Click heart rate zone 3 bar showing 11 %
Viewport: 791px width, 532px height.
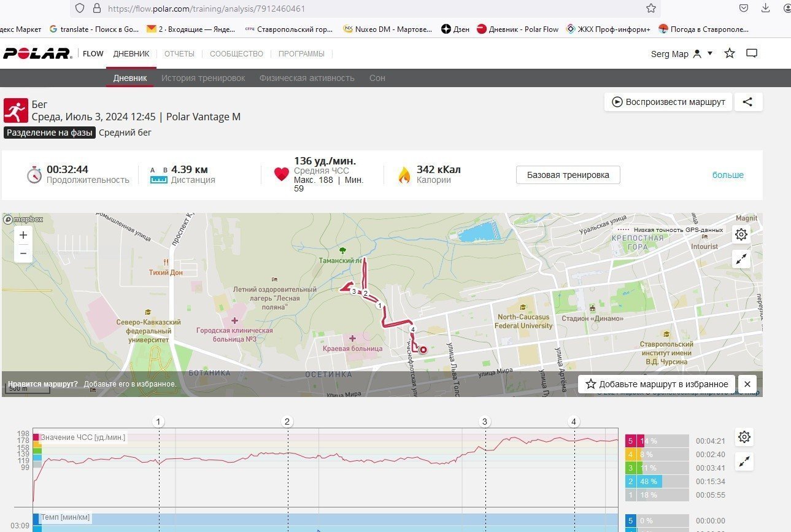[x=657, y=468]
